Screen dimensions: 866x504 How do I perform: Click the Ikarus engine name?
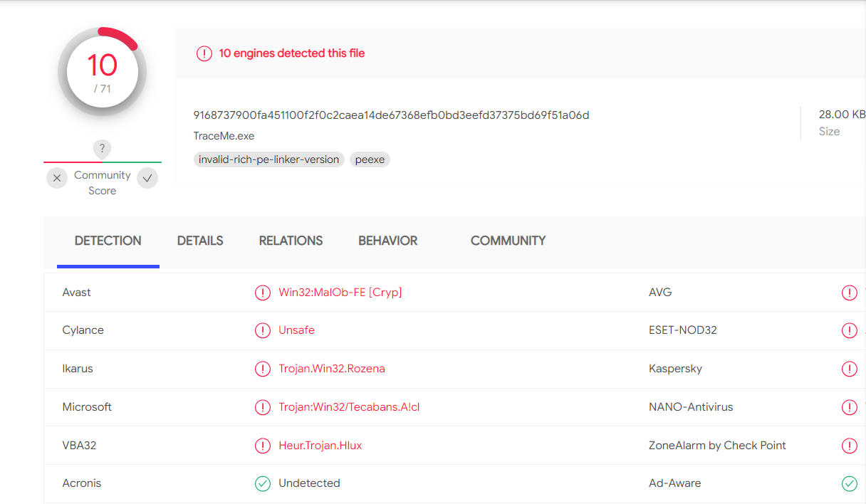click(x=78, y=369)
